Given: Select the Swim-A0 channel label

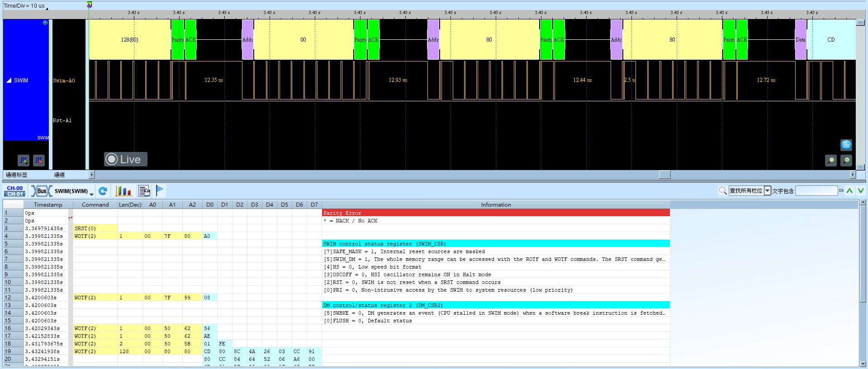Looking at the screenshot, I should [64, 80].
